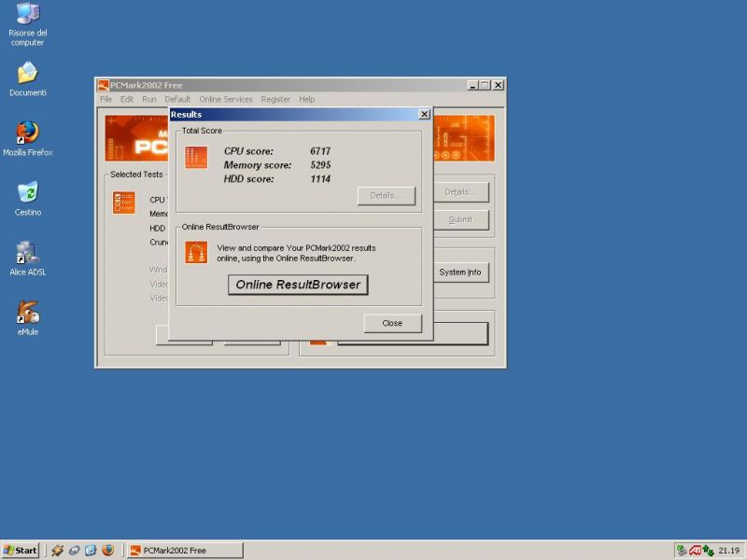The height and width of the screenshot is (560, 747).
Task: Open the ATI tray icon
Action: [695, 551]
